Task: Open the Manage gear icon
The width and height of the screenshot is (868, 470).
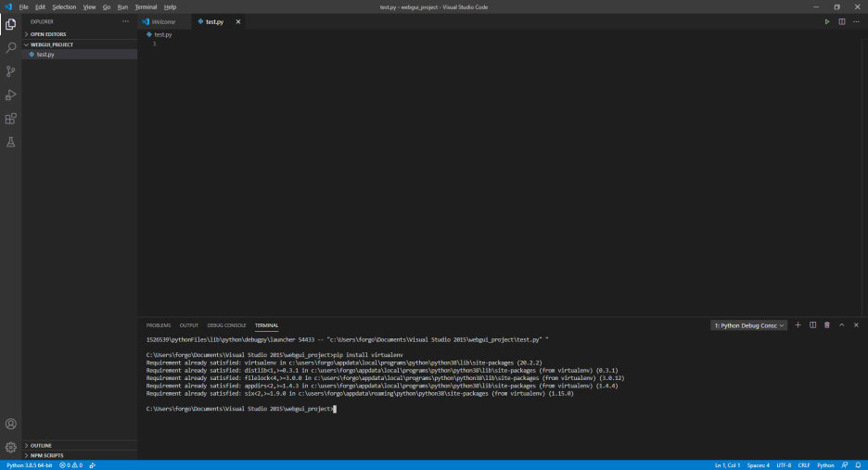Action: pos(10,448)
